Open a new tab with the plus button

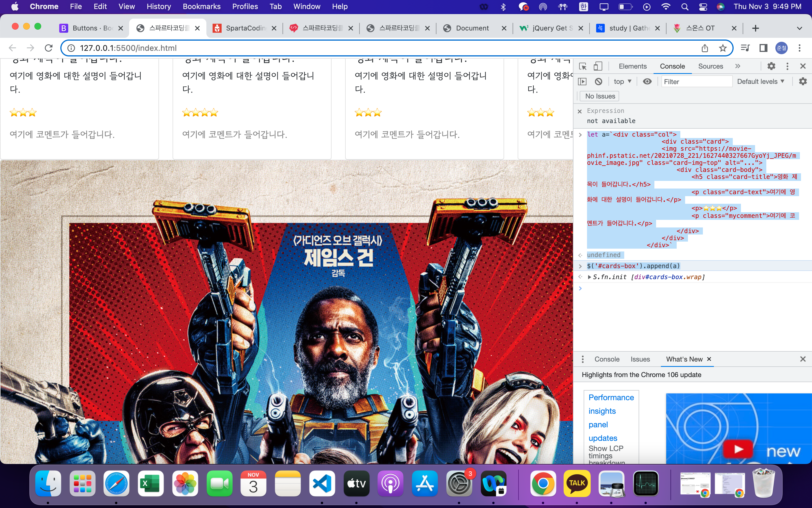(x=755, y=28)
